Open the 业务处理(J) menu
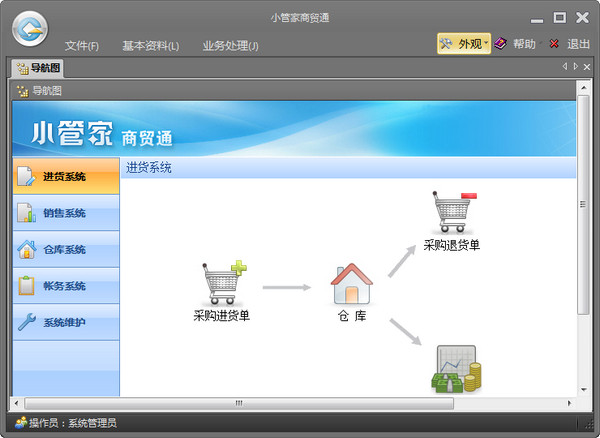 point(230,46)
